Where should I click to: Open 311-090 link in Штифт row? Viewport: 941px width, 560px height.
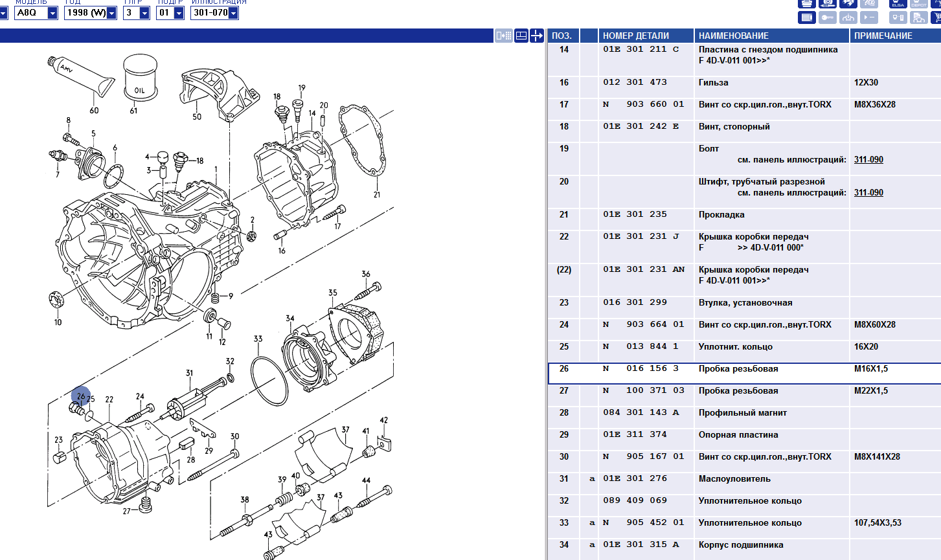click(868, 192)
